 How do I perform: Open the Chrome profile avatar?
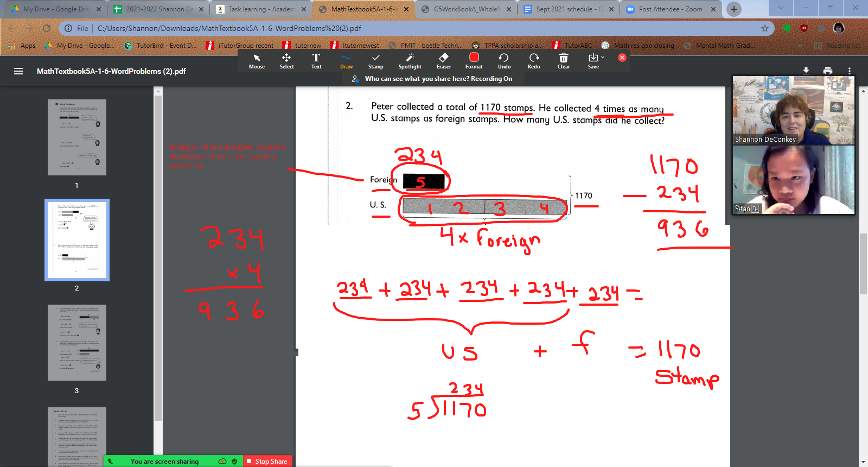coord(839,28)
